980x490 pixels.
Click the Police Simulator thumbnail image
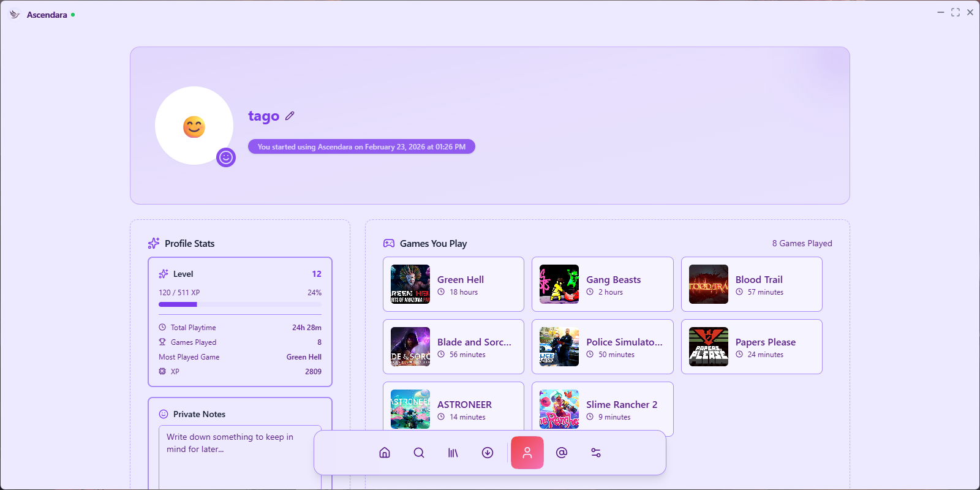click(x=559, y=347)
